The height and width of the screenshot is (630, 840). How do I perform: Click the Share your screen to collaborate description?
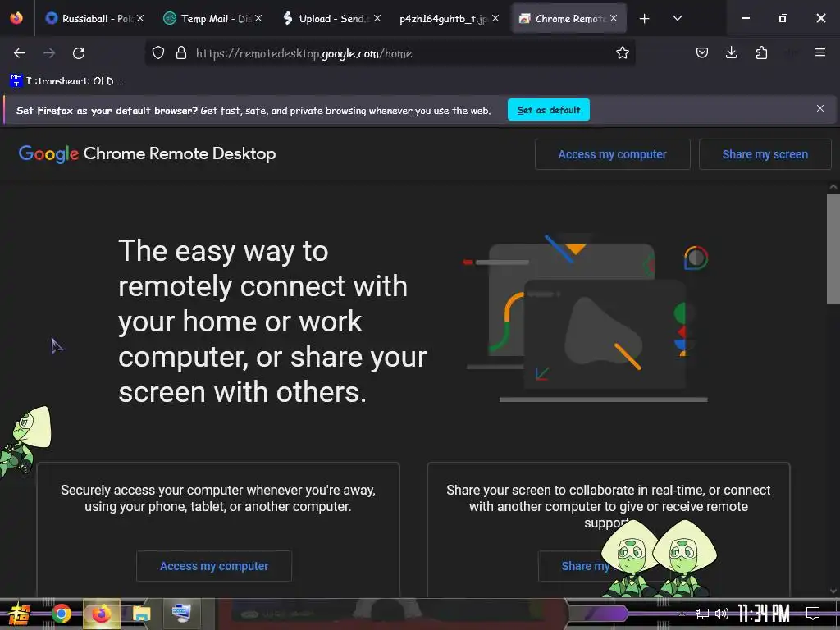point(609,506)
